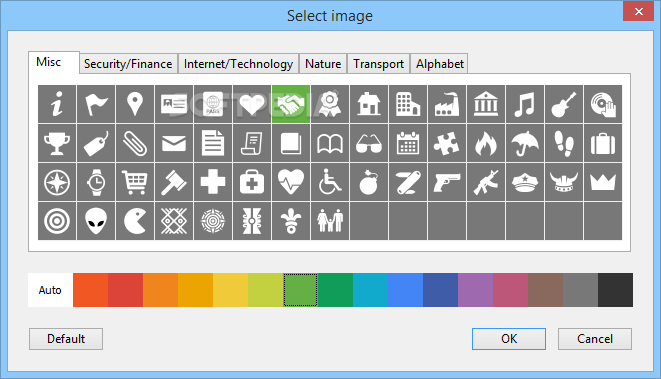
Task: Pick the pistol handgun icon
Action: 447,182
